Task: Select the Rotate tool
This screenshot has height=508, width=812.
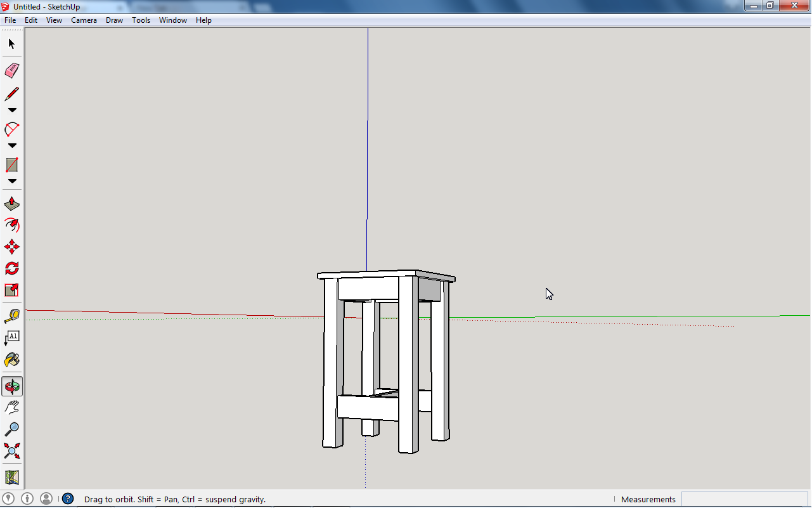Action: coord(11,268)
